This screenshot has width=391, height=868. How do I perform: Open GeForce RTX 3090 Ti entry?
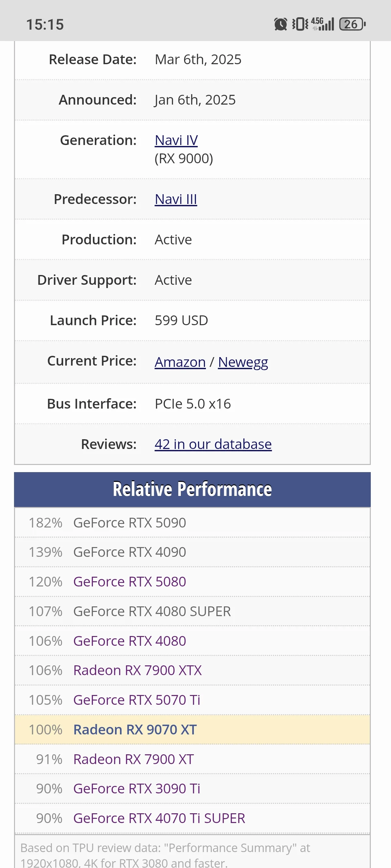coord(137,788)
